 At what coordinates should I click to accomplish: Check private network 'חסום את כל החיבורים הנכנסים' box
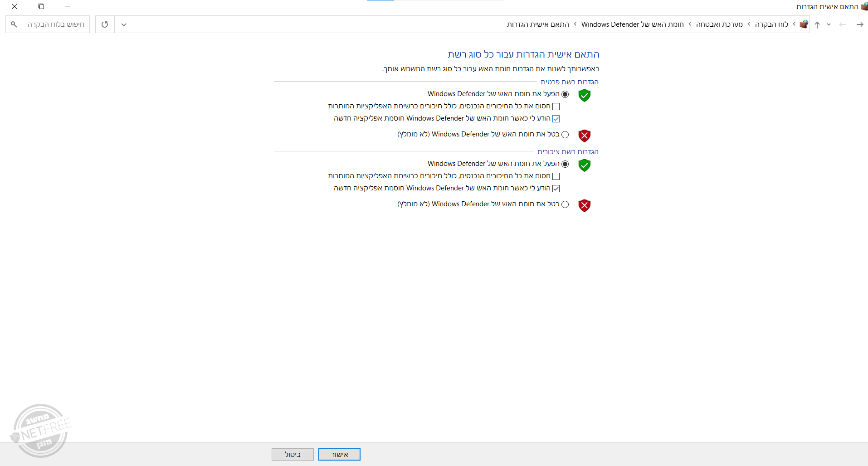pyautogui.click(x=556, y=107)
